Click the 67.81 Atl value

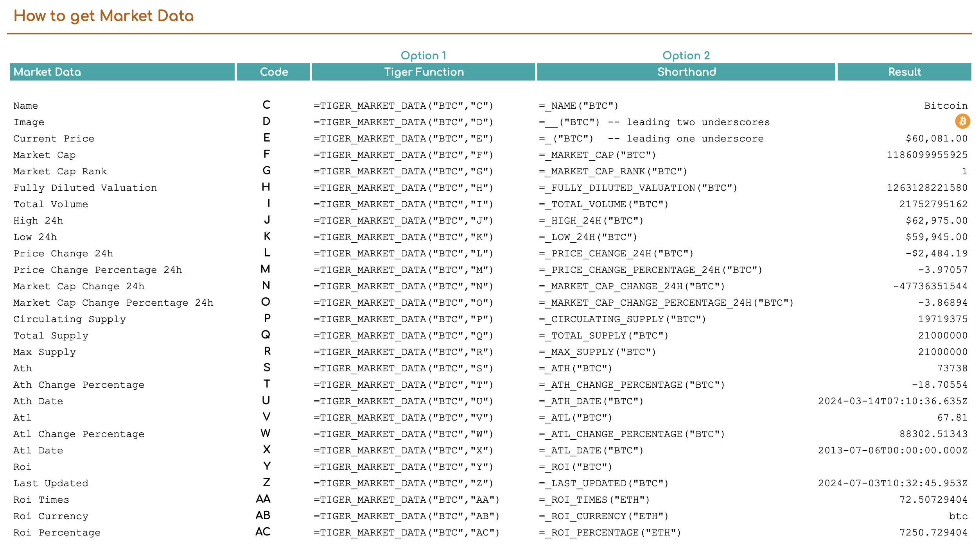(x=952, y=417)
